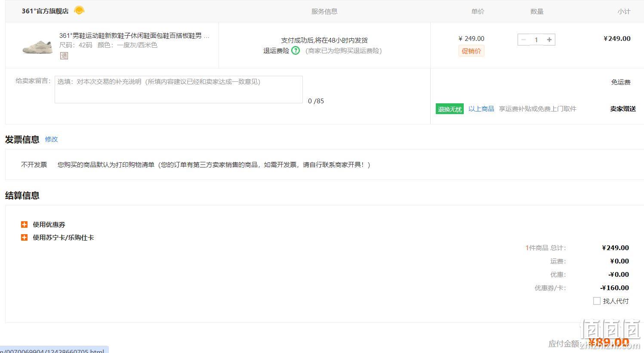Select the unit price ¥ 249.00
This screenshot has height=353, width=644.
click(x=471, y=38)
